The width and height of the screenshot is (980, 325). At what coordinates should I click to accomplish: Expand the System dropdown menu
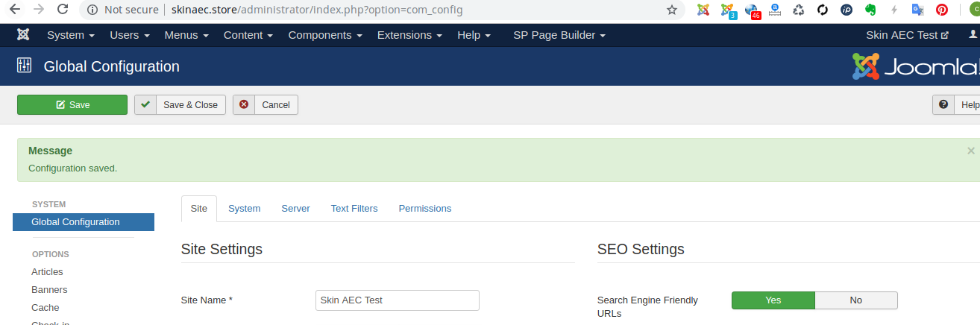coord(70,35)
